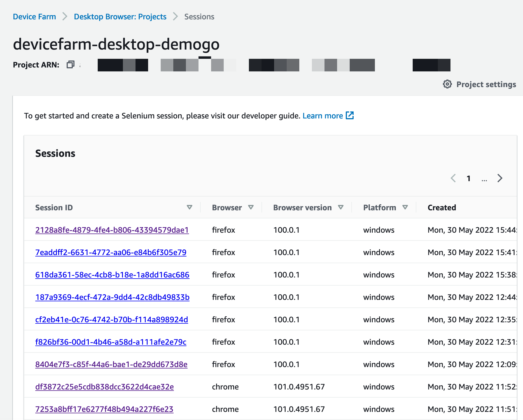The width and height of the screenshot is (523, 420).
Task: Open session 7253a8bff17e6277f48b494a227f6e23
Action: point(104,409)
